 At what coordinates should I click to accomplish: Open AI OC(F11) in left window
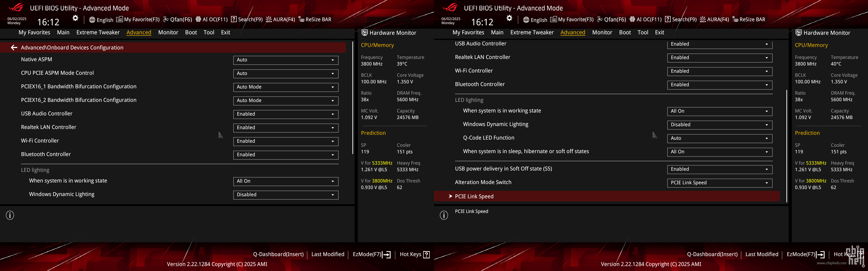click(212, 19)
